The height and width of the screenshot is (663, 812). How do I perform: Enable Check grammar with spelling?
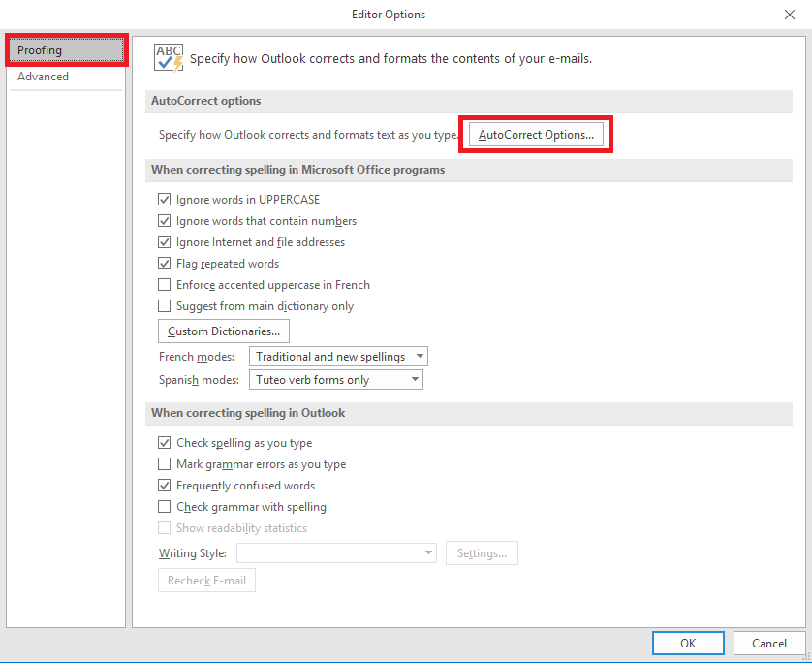(x=165, y=506)
